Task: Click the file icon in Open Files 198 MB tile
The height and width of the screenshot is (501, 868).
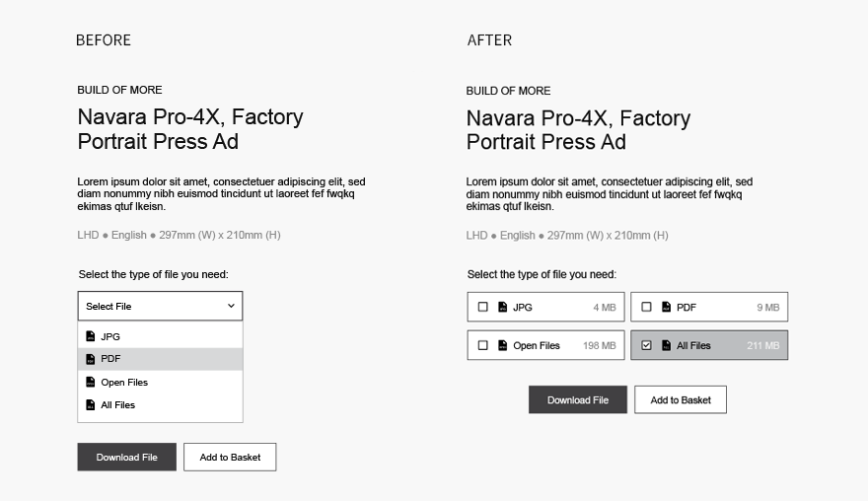Action: pyautogui.click(x=503, y=345)
